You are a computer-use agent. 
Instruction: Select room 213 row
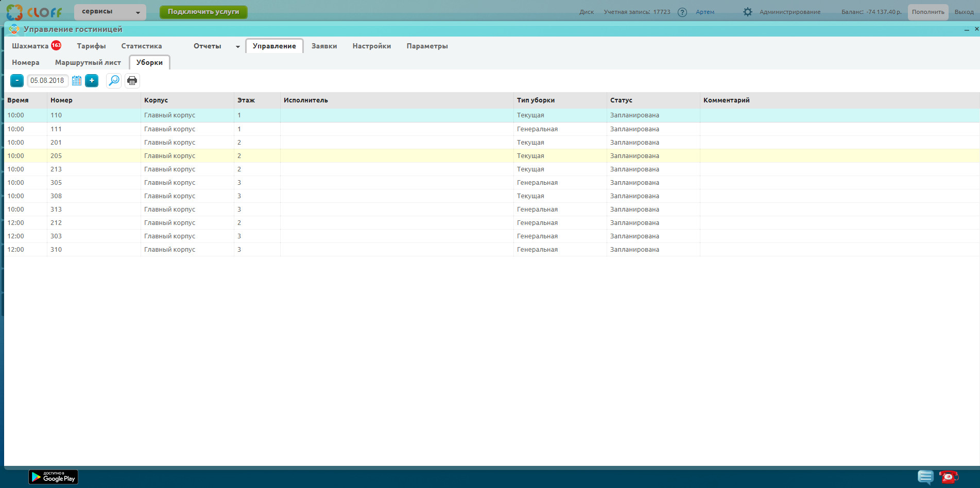click(492, 169)
